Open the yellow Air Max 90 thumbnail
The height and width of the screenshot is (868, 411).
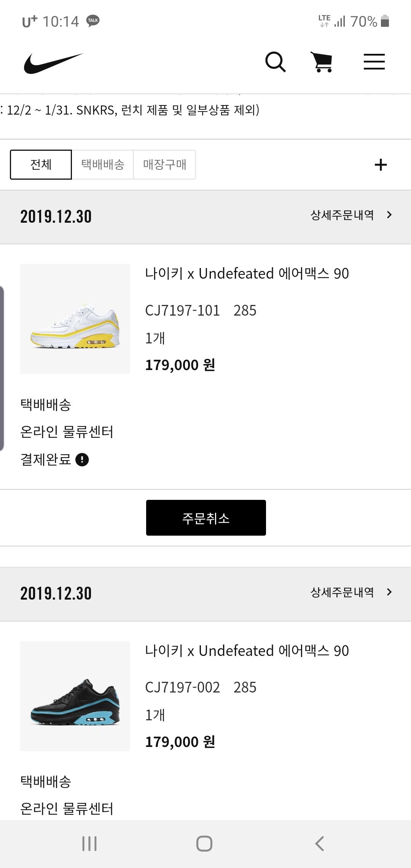[75, 319]
